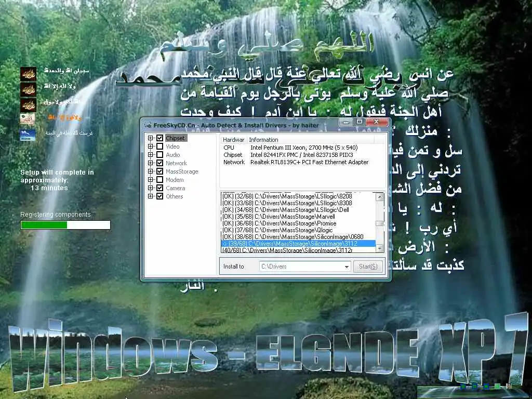Screen dimensions: 532x399
Task: Select log line 32/68 LSIlogic\8208
Action: (x=298, y=196)
